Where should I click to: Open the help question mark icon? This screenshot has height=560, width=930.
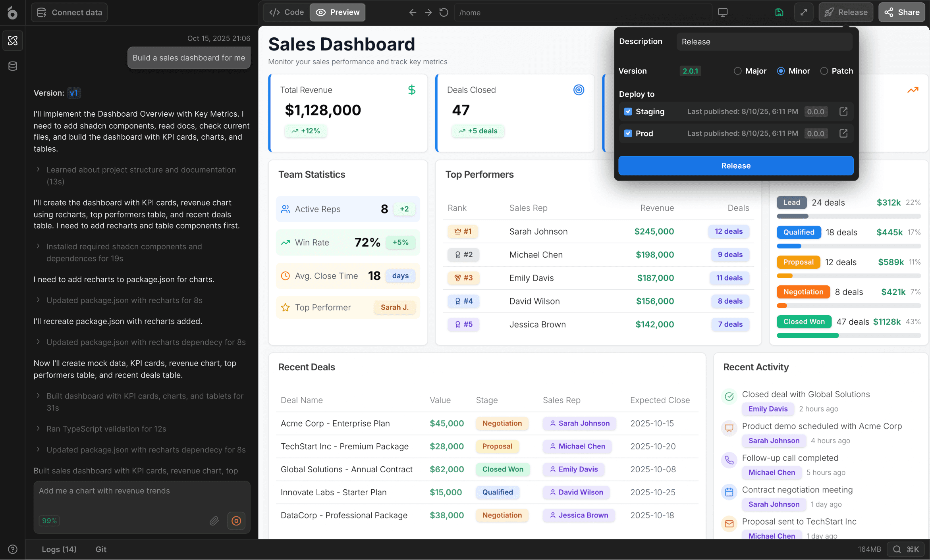pyautogui.click(x=13, y=549)
